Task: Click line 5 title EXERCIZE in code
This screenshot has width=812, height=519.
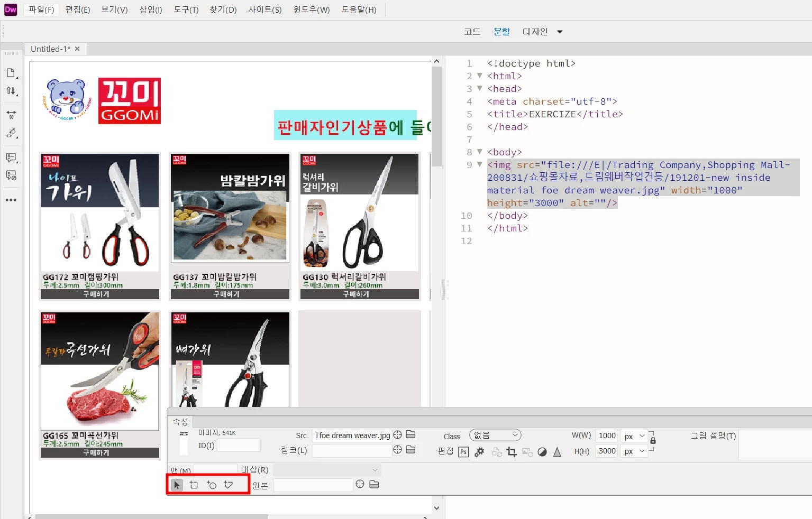Action: coord(555,114)
